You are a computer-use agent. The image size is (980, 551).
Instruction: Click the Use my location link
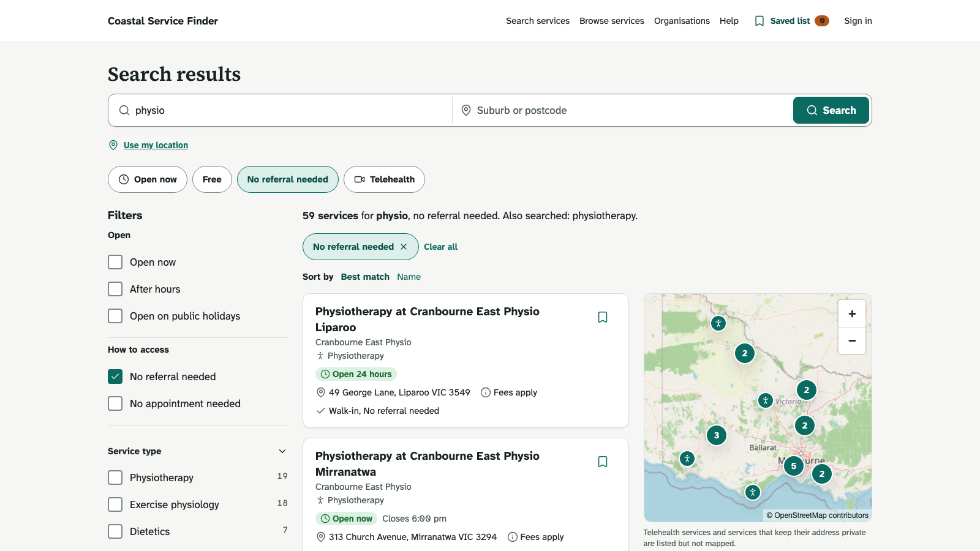156,145
